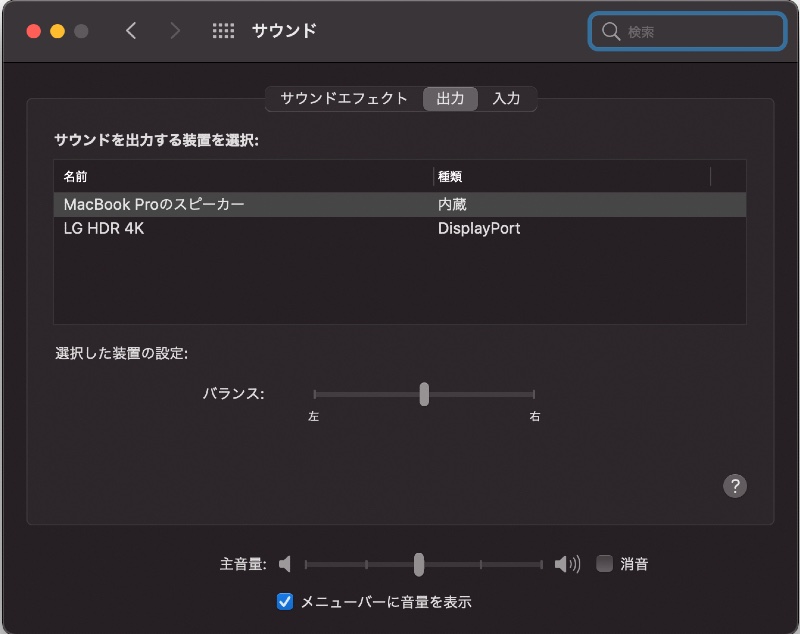The width and height of the screenshot is (800, 634).
Task: Go back using the left chevron
Action: point(131,31)
